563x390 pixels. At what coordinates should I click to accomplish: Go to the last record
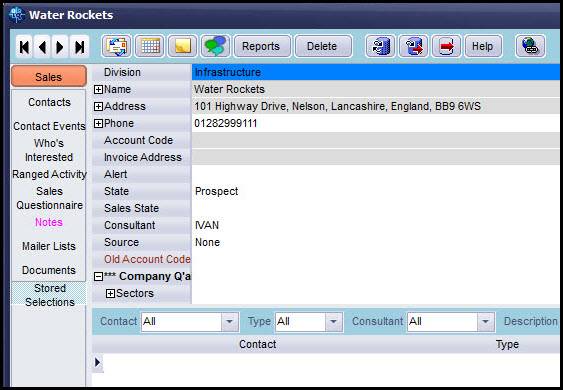pos(79,47)
